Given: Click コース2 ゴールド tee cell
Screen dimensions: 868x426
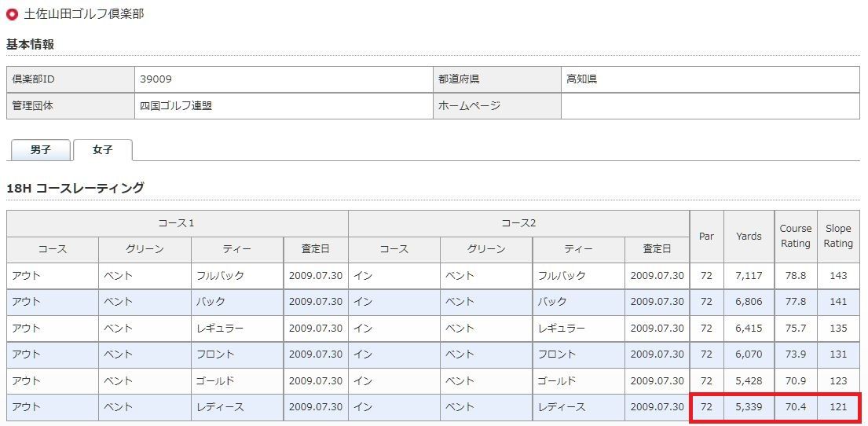Looking at the screenshot, I should click(578, 380).
